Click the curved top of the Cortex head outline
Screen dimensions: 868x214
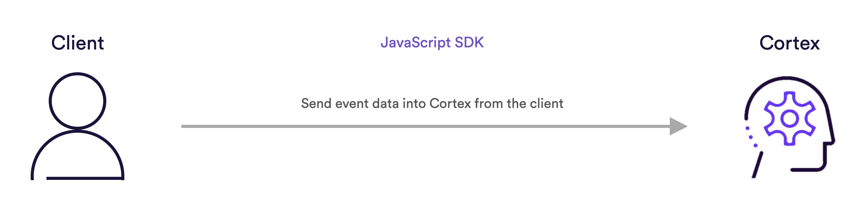[787, 78]
